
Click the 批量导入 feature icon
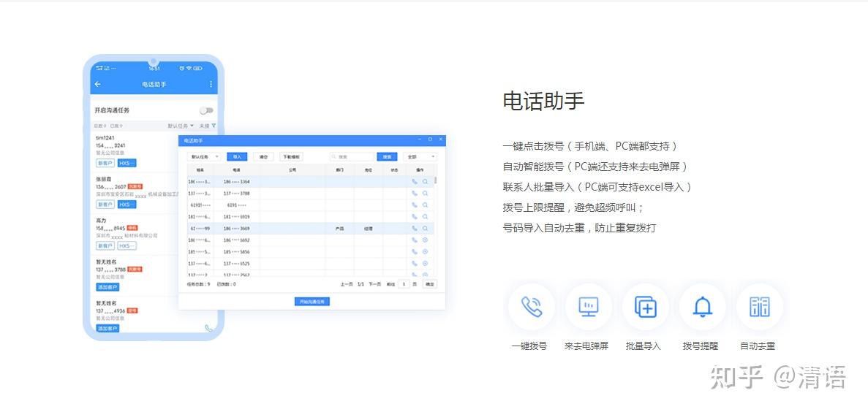(x=646, y=307)
